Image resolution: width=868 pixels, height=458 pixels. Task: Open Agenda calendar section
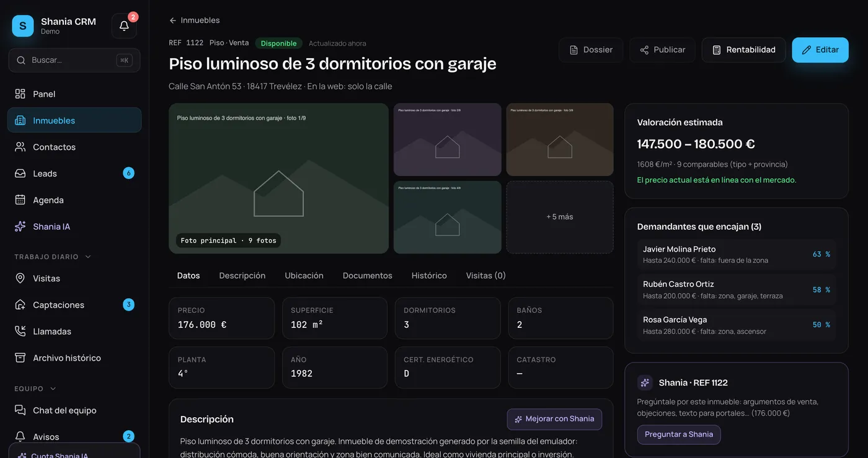[74, 200]
